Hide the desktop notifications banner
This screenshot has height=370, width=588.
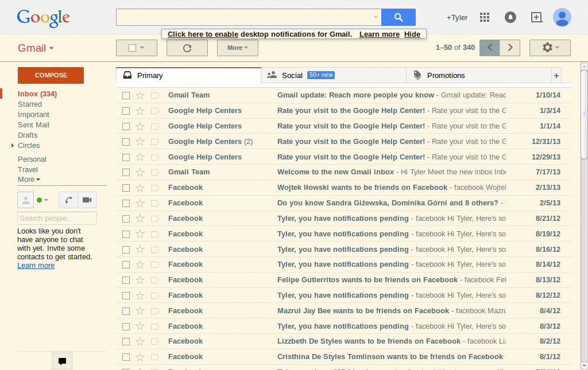412,34
